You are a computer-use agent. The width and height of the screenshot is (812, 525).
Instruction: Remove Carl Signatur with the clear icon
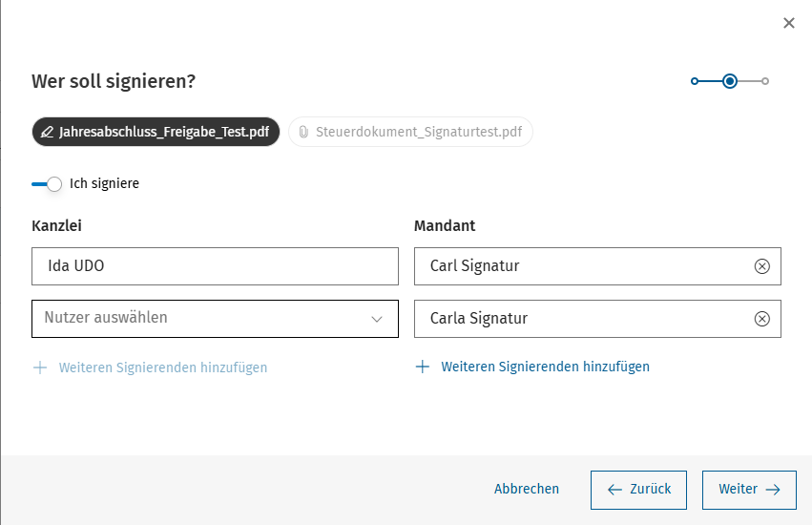[x=761, y=266]
